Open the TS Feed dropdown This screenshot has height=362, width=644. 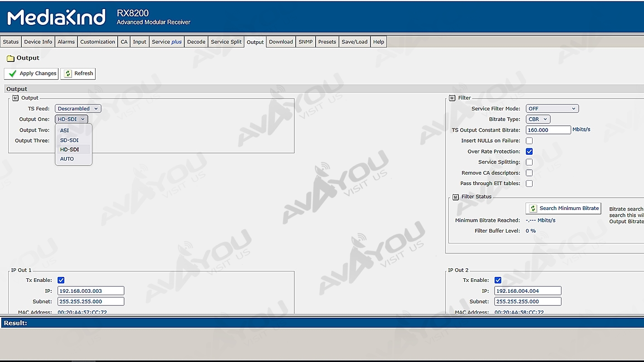pos(78,109)
